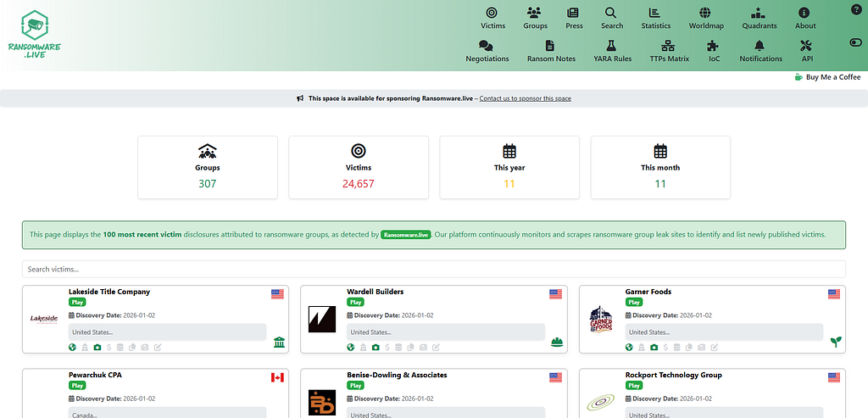Viewport: 868px width, 418px height.
Task: Open the This year statistics card
Action: pos(509,167)
